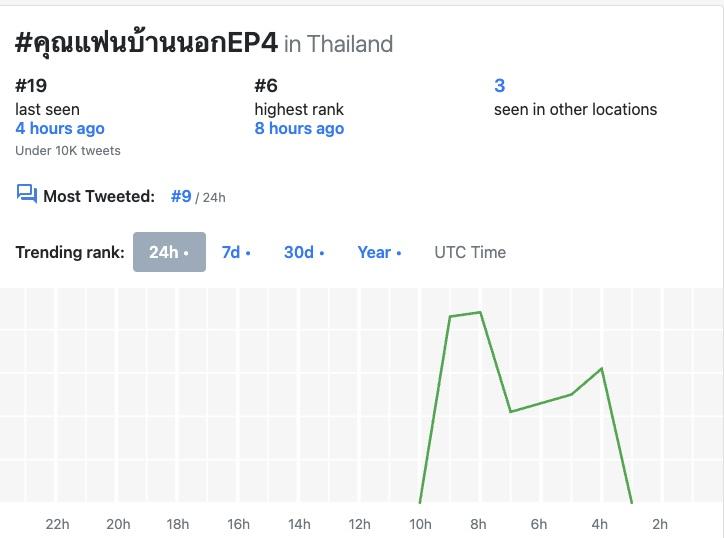This screenshot has height=538, width=724.
Task: Open the '8 hours ago' highest rank link
Action: (x=299, y=128)
